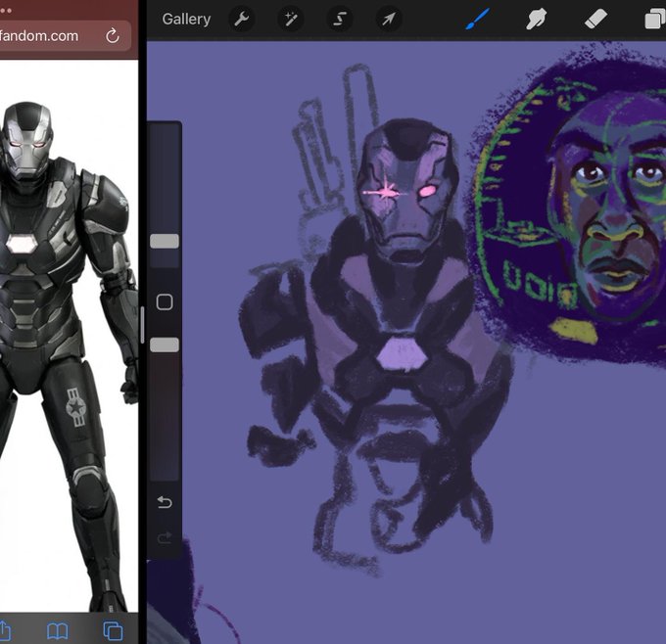The width and height of the screenshot is (666, 644).
Task: Open Safari's Share sheet
Action: pos(4,630)
